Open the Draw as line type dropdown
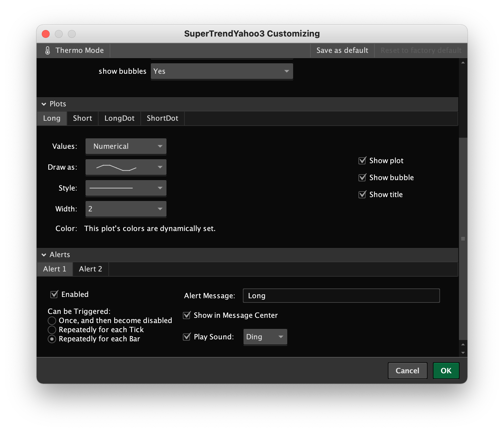This screenshot has width=504, height=432. coord(126,167)
